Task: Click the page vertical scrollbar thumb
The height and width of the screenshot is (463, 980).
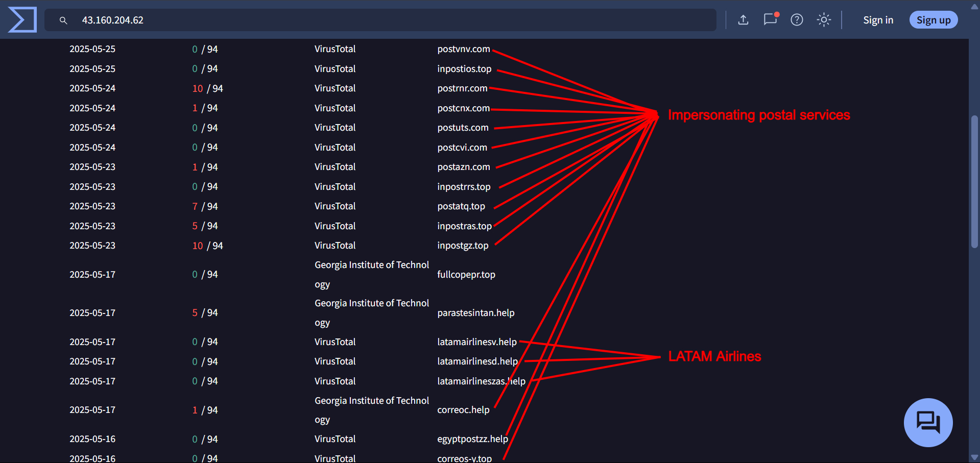Action: [x=974, y=181]
